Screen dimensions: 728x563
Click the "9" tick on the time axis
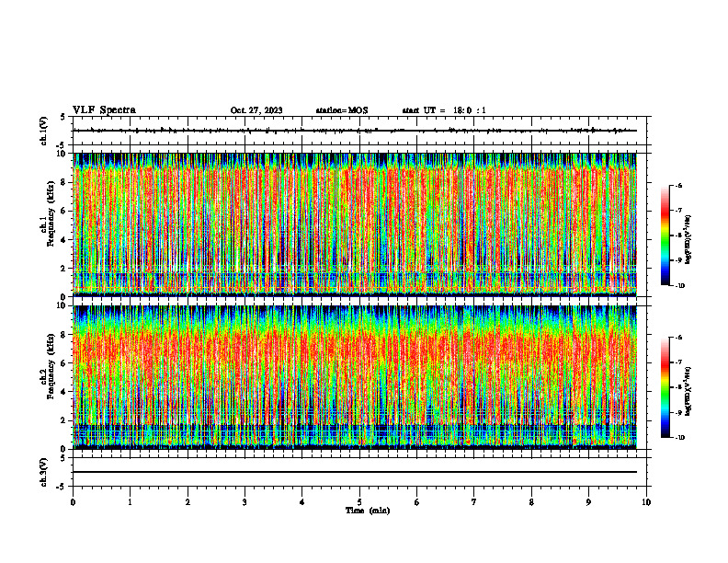coord(588,502)
